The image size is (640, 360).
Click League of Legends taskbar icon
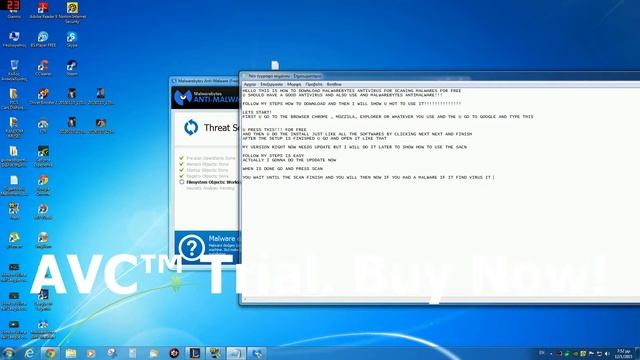coord(195,353)
